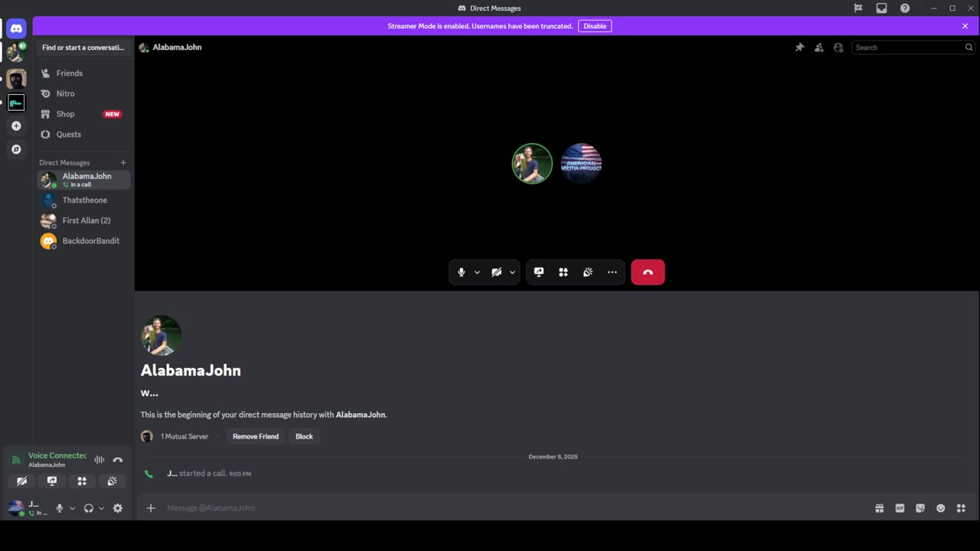Mute microphone in call controls
Image resolution: width=980 pixels, height=551 pixels.
point(461,272)
